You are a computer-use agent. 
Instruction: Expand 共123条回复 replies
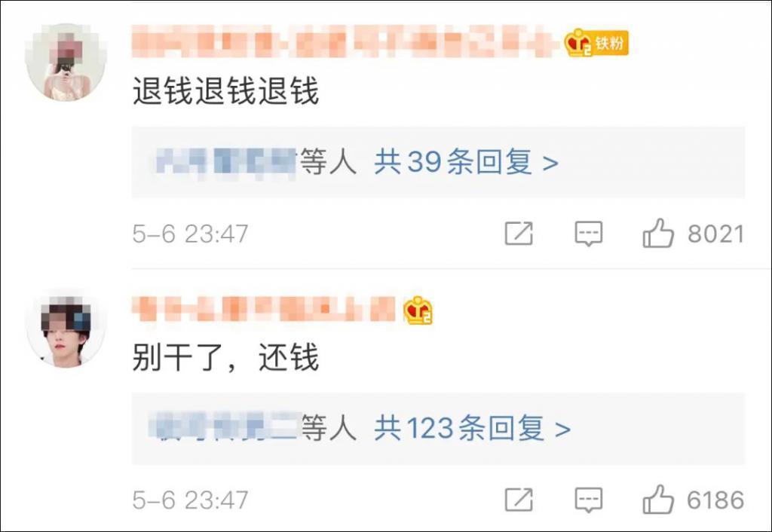click(x=473, y=428)
